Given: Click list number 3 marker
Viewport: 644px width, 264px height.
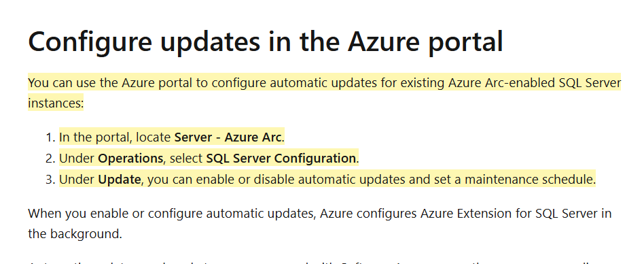Looking at the screenshot, I should [50, 180].
